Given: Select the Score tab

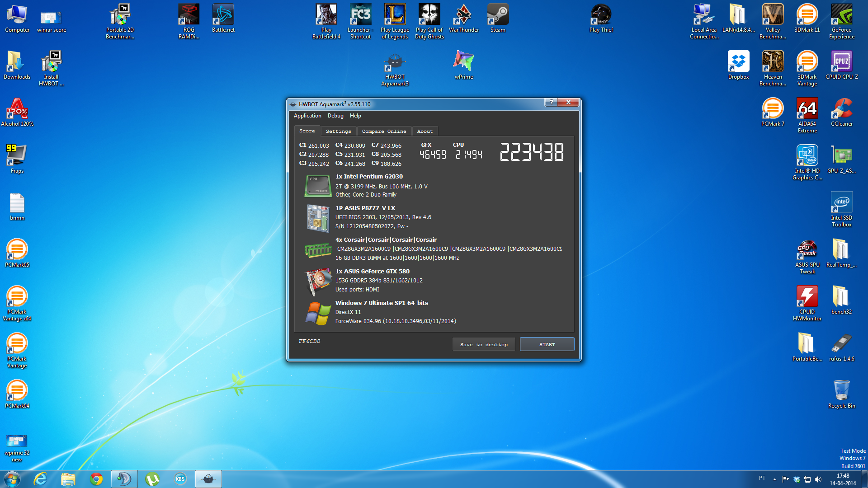Looking at the screenshot, I should [307, 131].
